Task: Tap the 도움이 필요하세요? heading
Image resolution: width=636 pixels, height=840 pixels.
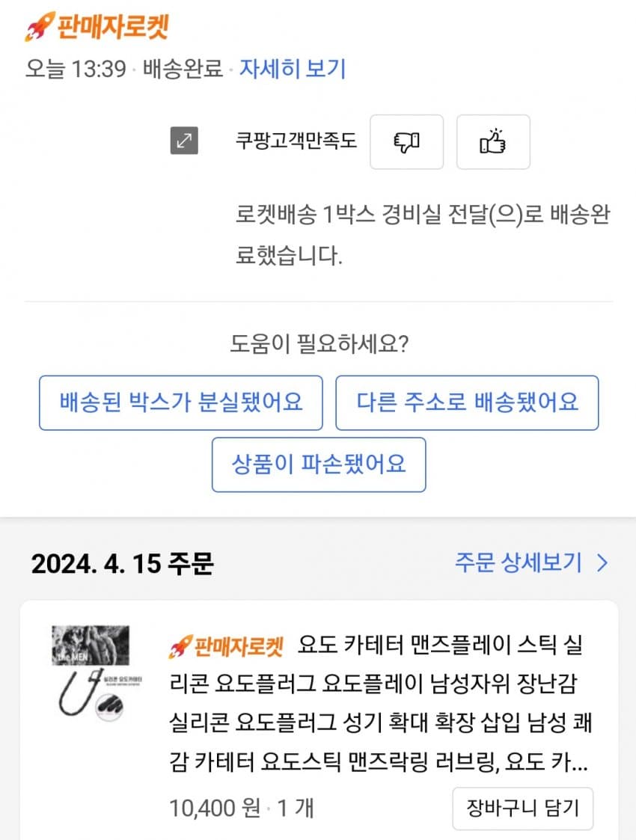Action: pos(319,343)
